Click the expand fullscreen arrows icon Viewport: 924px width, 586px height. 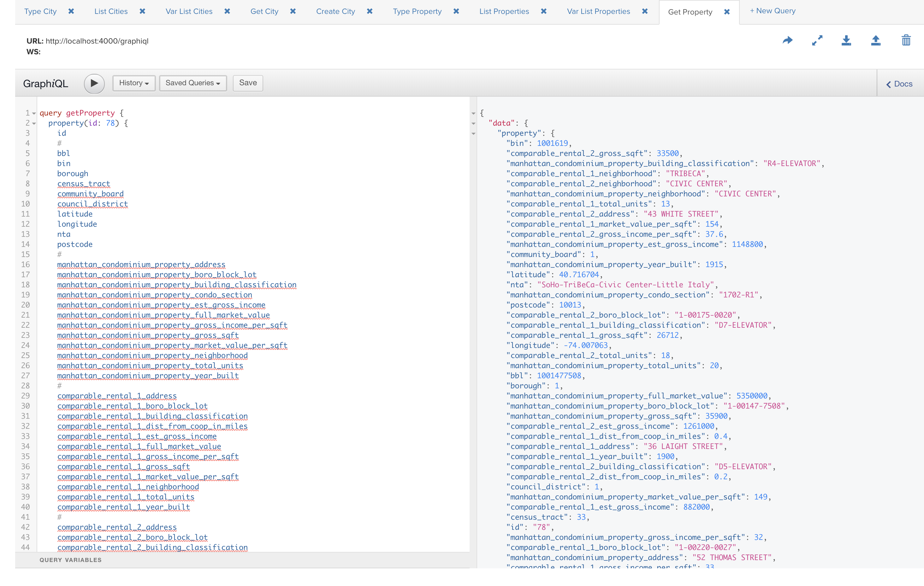point(817,40)
